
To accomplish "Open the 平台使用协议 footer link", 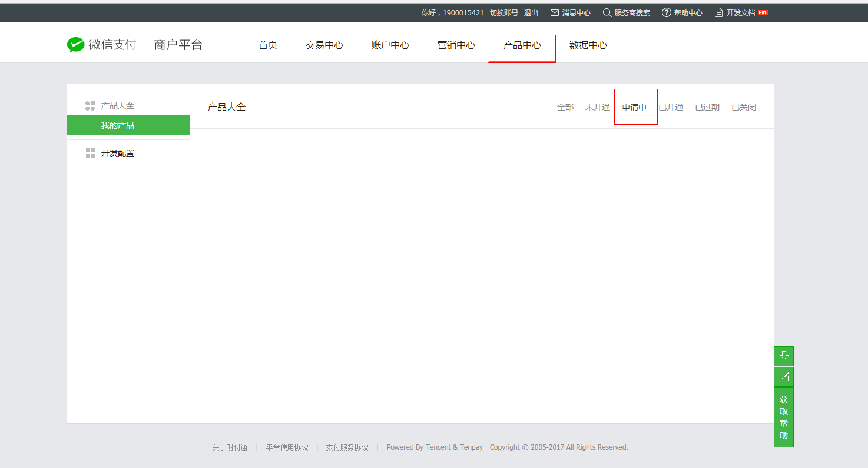I will coord(287,447).
